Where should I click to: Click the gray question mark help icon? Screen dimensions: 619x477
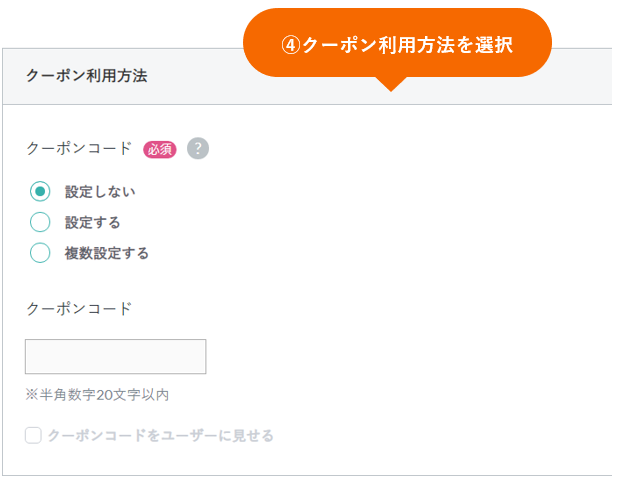pos(198,148)
